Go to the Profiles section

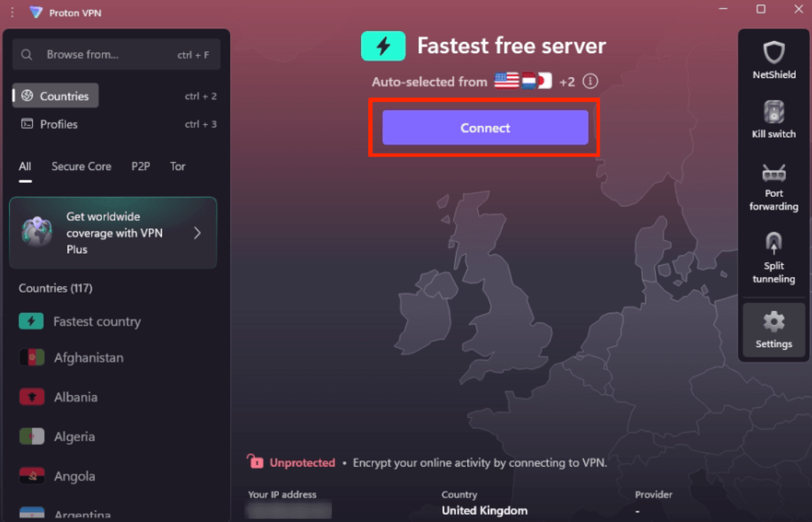[x=59, y=124]
